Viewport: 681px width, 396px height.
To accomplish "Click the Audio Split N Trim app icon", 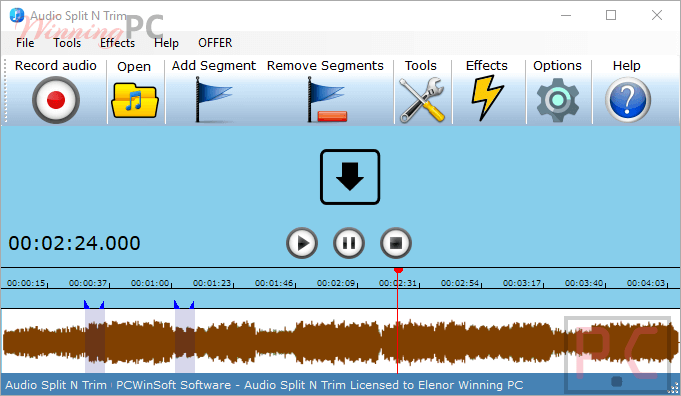I will (x=17, y=15).
